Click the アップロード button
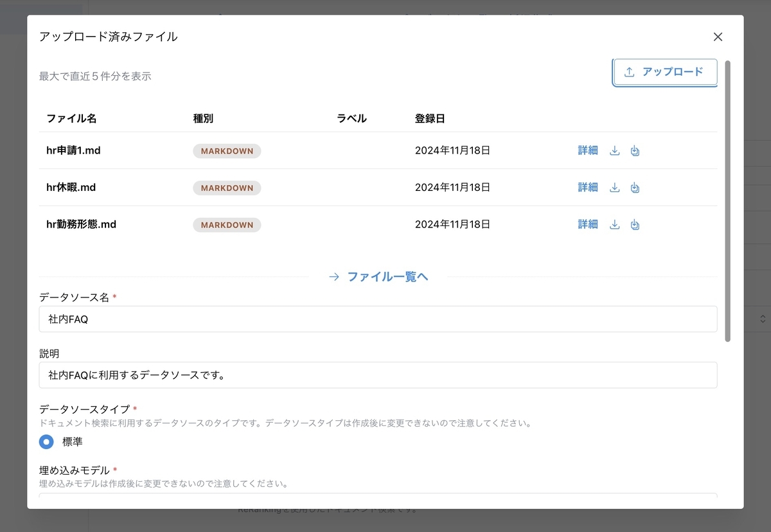Viewport: 771px width, 532px height. 665,72
